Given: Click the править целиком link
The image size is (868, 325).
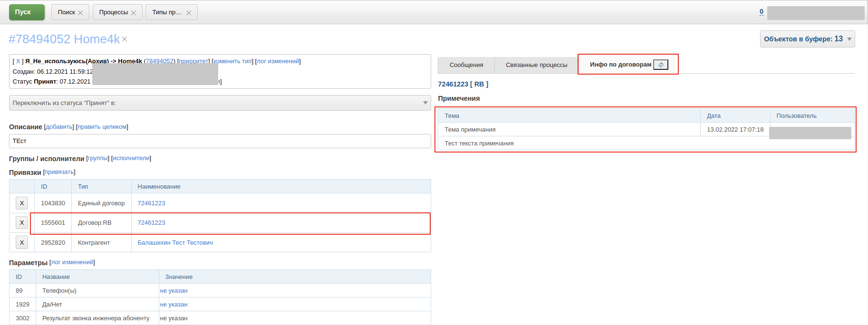Looking at the screenshot, I should (x=102, y=127).
